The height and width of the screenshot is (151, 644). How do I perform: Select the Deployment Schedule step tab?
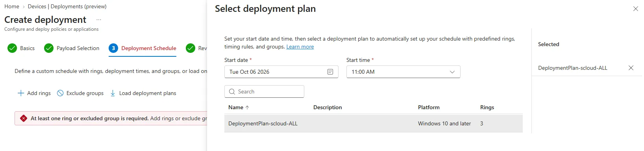click(142, 48)
